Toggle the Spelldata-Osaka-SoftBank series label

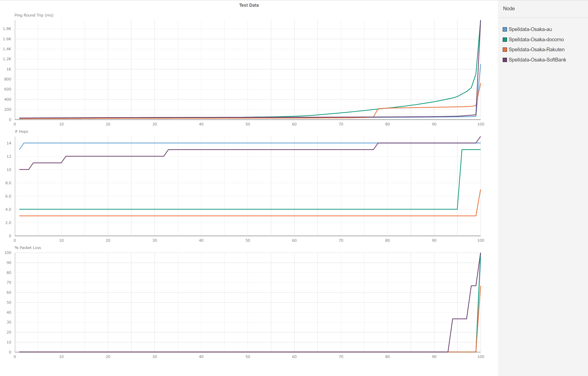[537, 60]
